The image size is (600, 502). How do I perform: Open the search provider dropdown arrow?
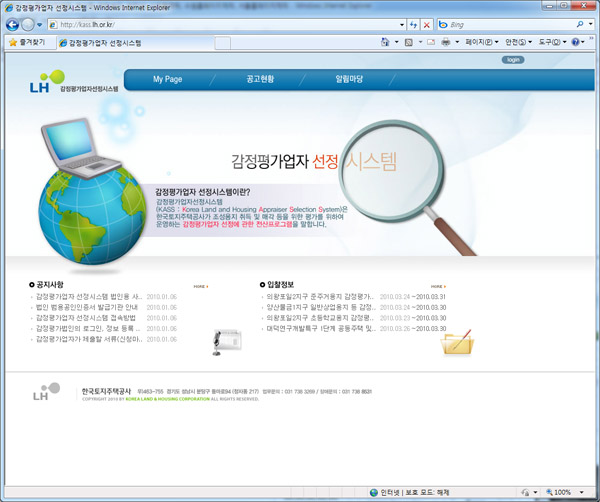tap(591, 24)
